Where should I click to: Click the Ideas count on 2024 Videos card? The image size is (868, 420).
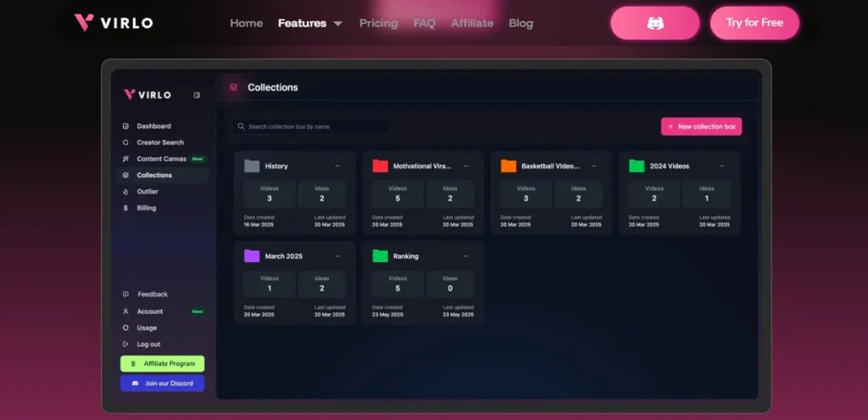coord(706,194)
